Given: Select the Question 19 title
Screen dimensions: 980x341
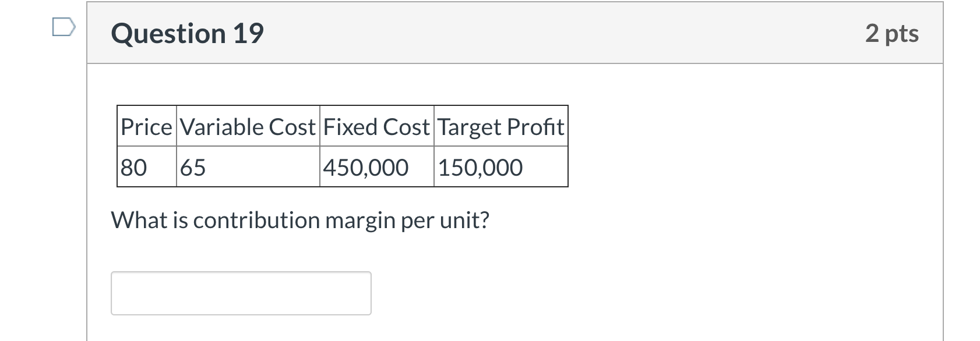Looking at the screenshot, I should [188, 33].
